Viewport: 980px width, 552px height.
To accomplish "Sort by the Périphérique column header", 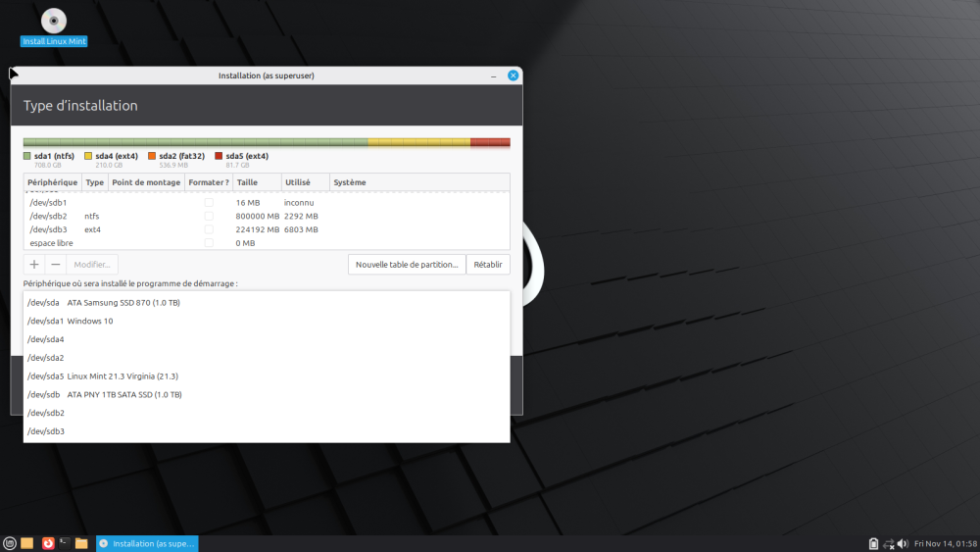I will (x=53, y=182).
